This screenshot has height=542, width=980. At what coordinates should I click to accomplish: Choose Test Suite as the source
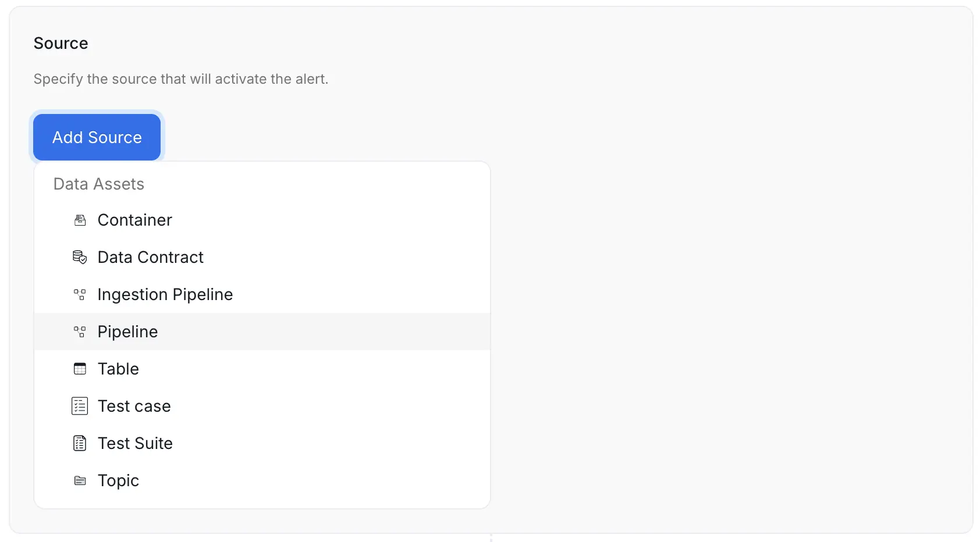[135, 443]
